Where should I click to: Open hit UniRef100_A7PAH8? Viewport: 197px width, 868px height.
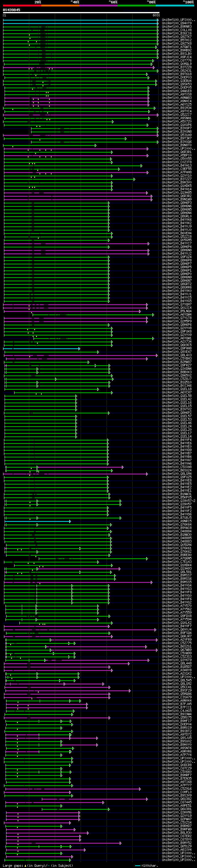pyautogui.click(x=177, y=172)
